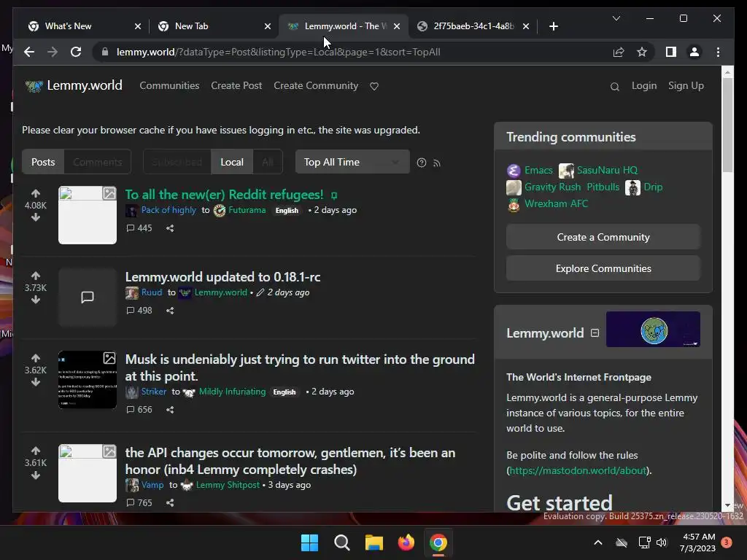This screenshot has width=747, height=560.
Task: Switch to the 2f75baeb-34c1 tab
Action: click(474, 26)
